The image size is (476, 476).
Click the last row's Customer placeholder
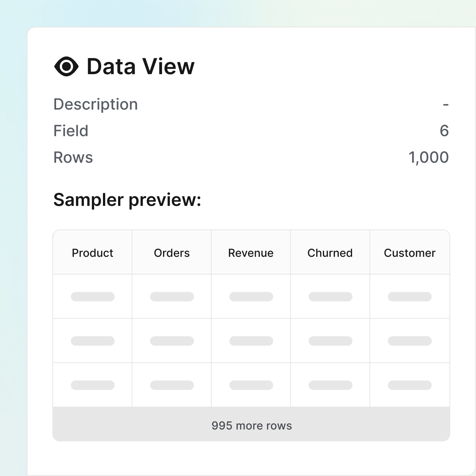click(410, 384)
